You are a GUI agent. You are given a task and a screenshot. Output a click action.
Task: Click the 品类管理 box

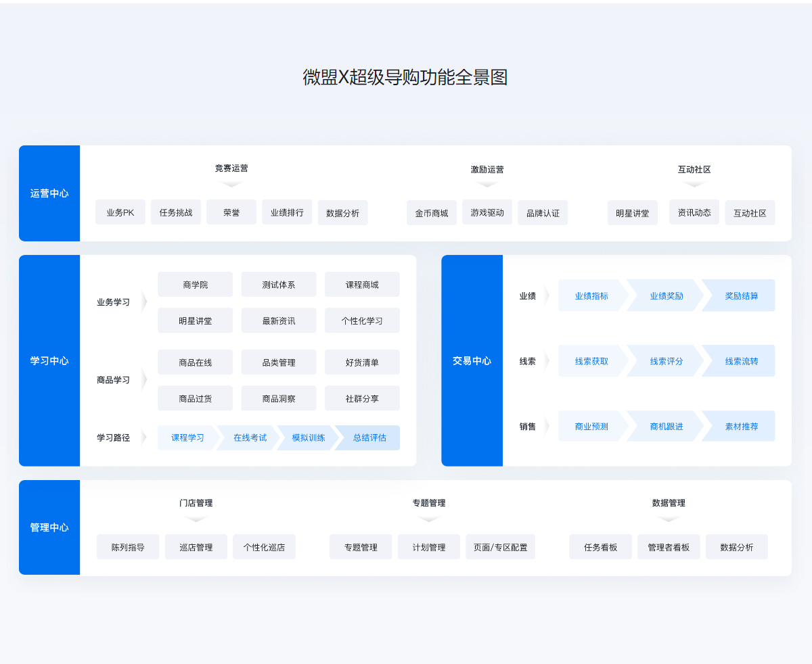point(279,362)
